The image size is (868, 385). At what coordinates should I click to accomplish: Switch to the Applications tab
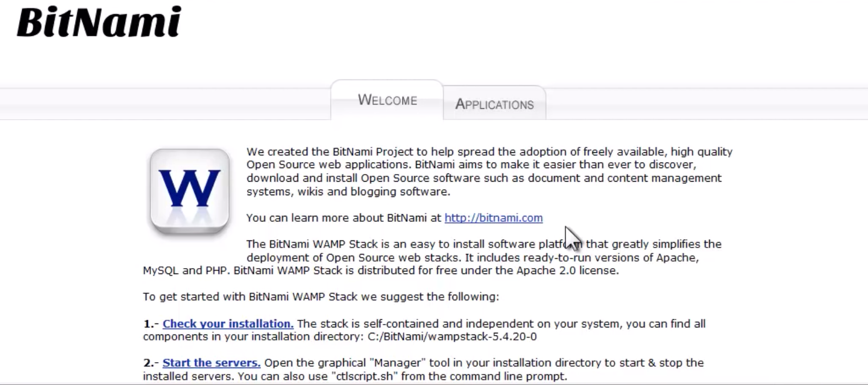click(x=494, y=104)
